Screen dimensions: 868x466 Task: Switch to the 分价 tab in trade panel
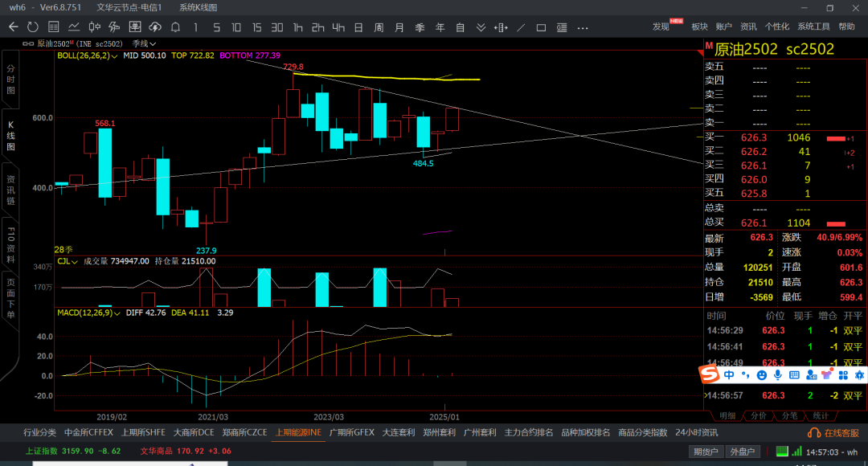pos(758,415)
